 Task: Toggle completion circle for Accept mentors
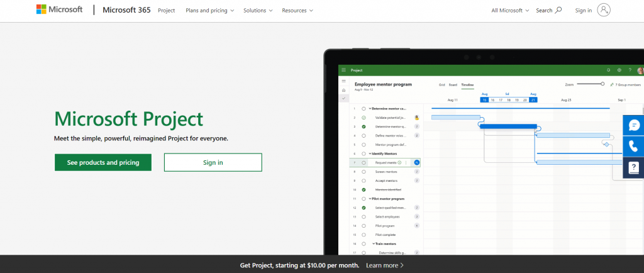click(x=364, y=181)
